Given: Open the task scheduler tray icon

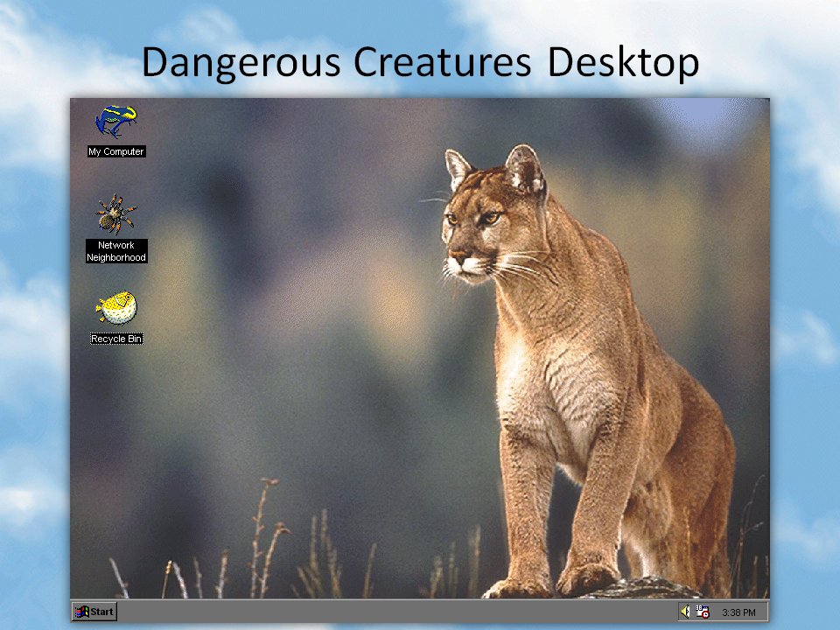Looking at the screenshot, I should tap(703, 612).
